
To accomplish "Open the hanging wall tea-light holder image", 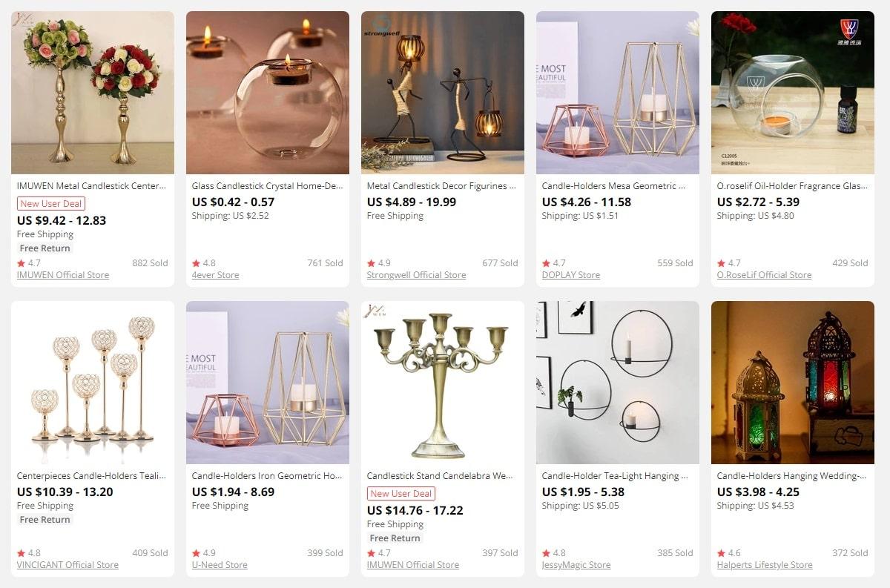I will tap(618, 383).
